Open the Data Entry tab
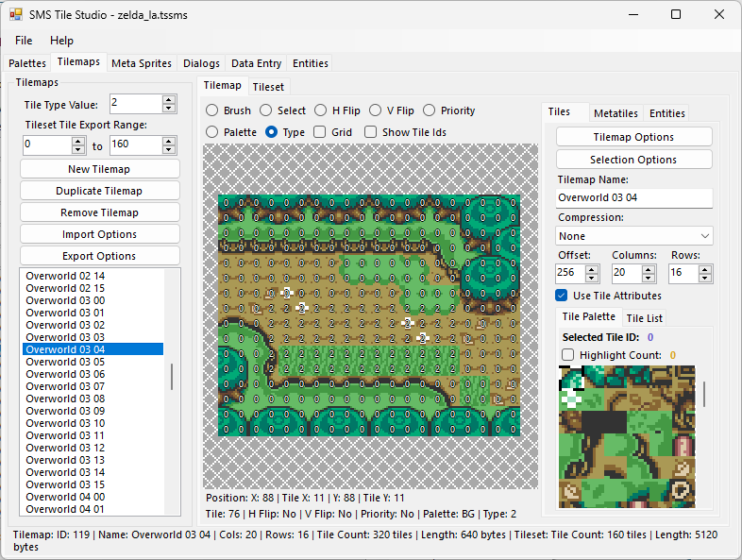 [256, 63]
